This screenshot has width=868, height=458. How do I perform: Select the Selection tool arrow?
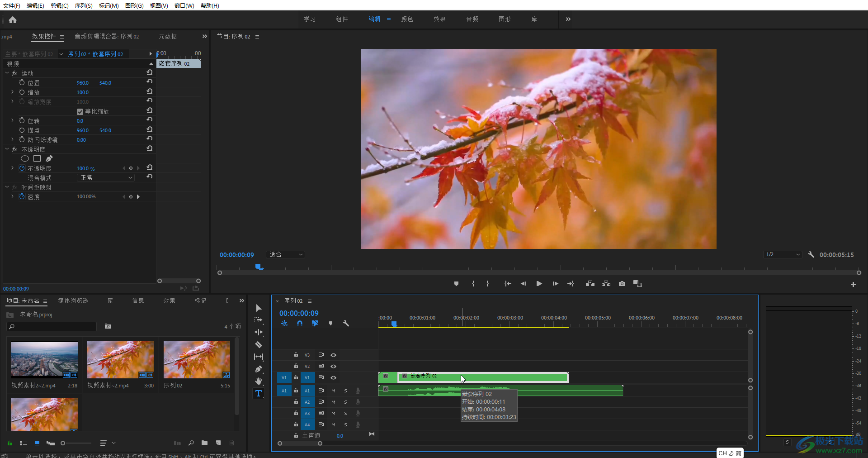259,308
